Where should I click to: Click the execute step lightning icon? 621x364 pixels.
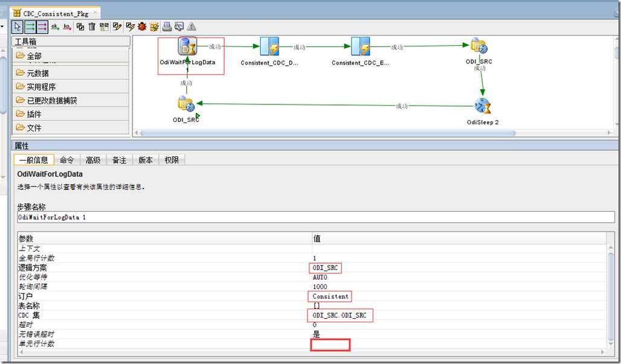130,27
